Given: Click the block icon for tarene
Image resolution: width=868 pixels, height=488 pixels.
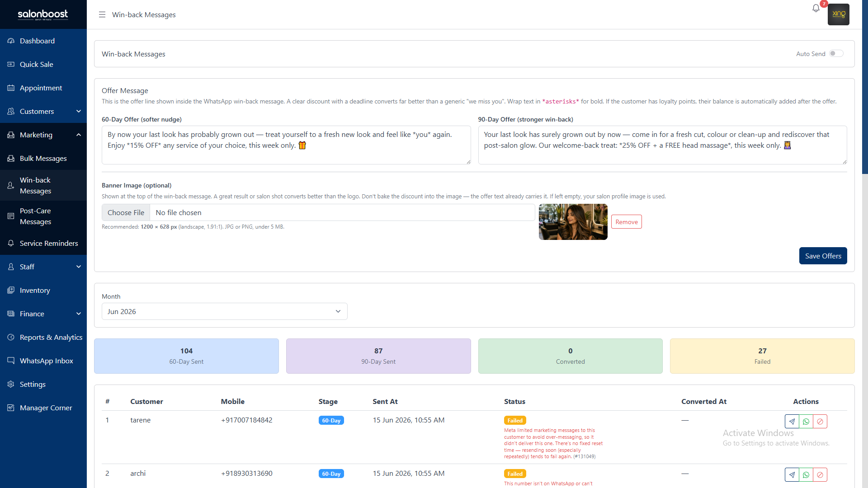Looking at the screenshot, I should tap(820, 422).
